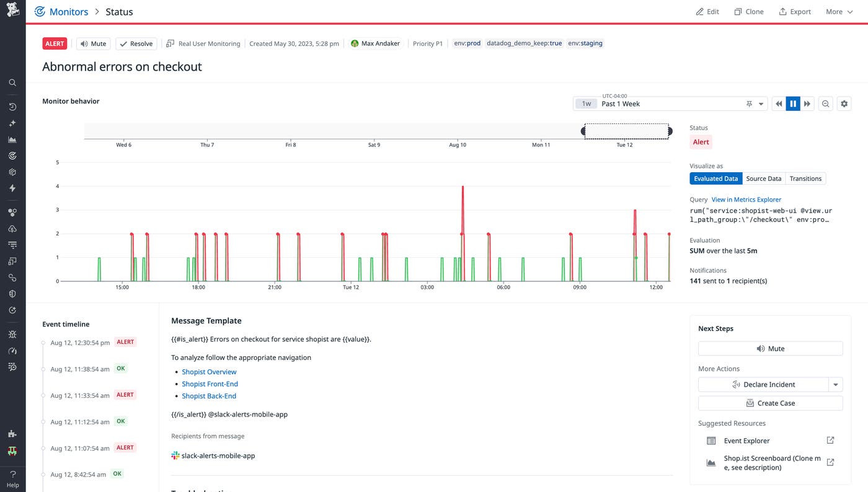This screenshot has width=868, height=492.
Task: Show the Transitions view
Action: pyautogui.click(x=805, y=178)
